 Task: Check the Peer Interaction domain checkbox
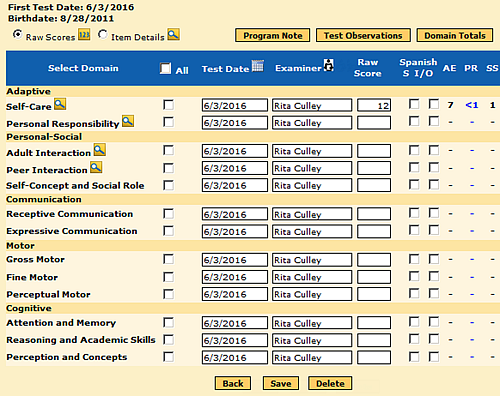[x=169, y=168]
